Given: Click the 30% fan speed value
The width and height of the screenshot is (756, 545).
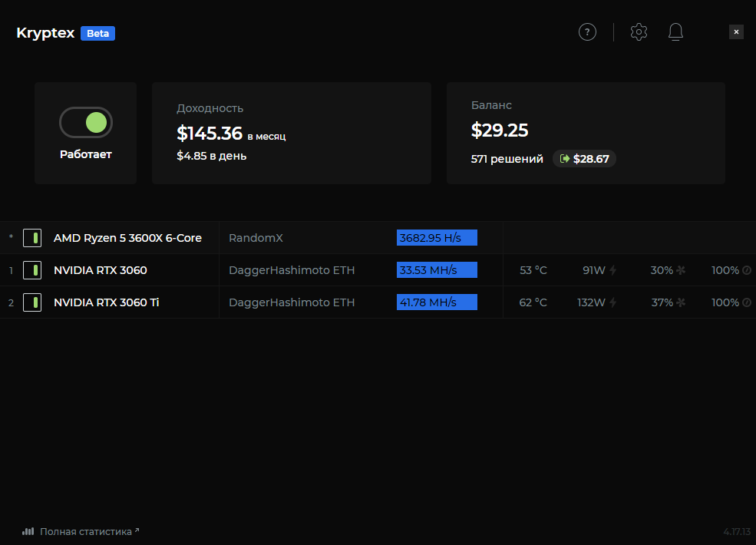Looking at the screenshot, I should pyautogui.click(x=662, y=270).
